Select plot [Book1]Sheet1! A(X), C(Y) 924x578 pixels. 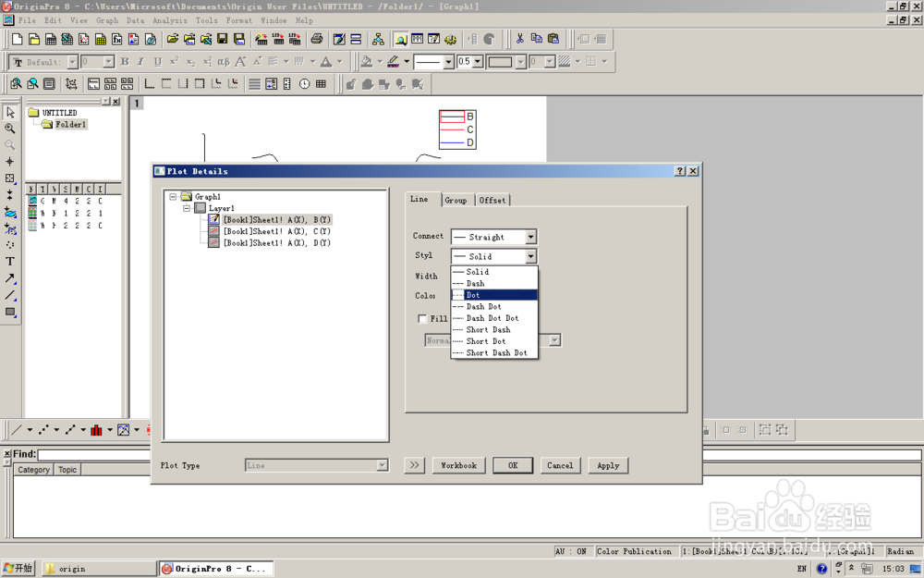tap(277, 231)
